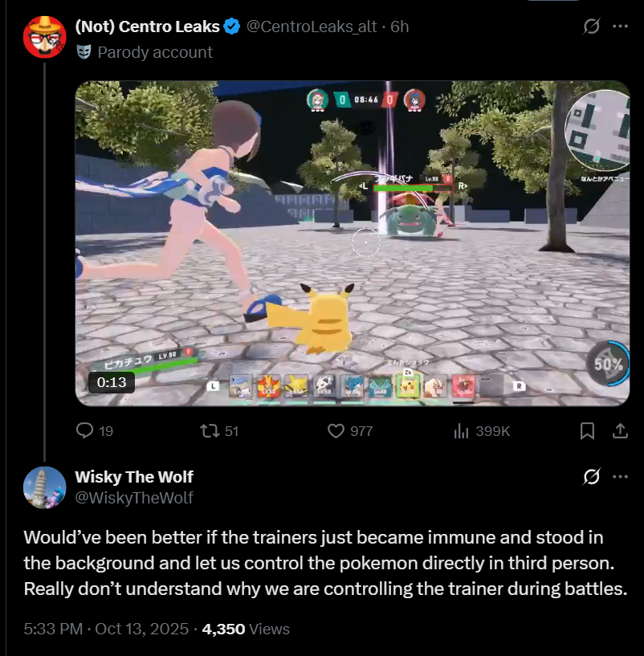Click the @WiskyTheWolf handle
644x656 pixels.
133,498
